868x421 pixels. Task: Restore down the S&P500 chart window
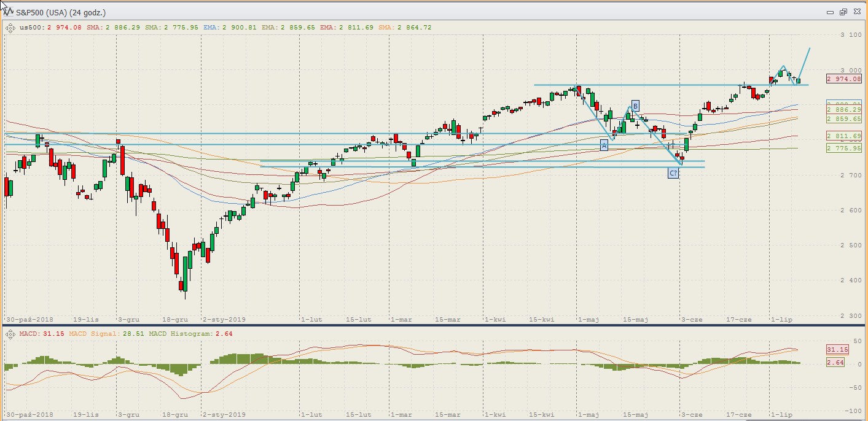(843, 12)
